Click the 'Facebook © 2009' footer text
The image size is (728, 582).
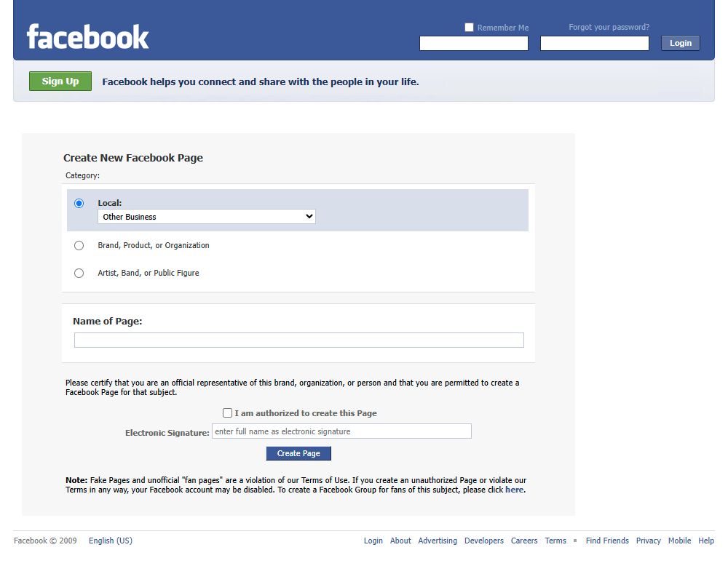coord(45,541)
